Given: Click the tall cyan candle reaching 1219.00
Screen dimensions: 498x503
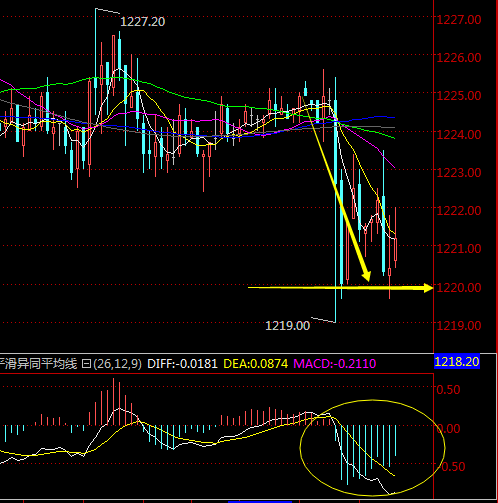Looking at the screenshot, I should (335, 200).
